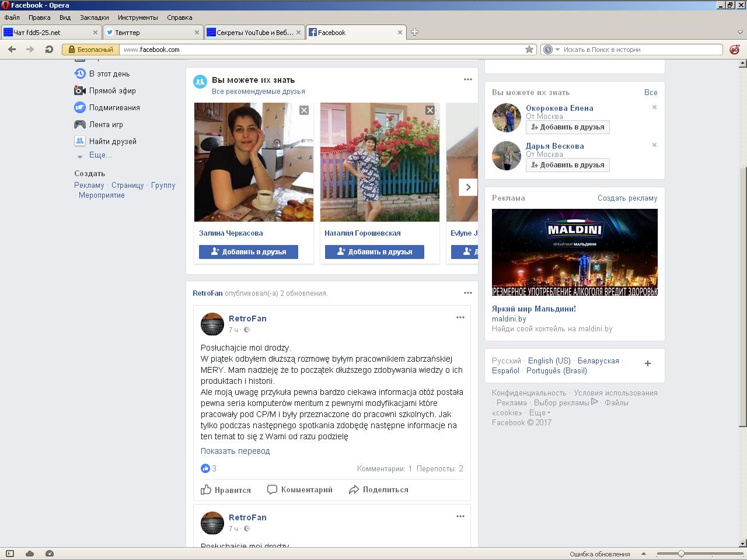Open 'Правка' menu
Image resolution: width=747 pixels, height=560 pixels.
40,17
